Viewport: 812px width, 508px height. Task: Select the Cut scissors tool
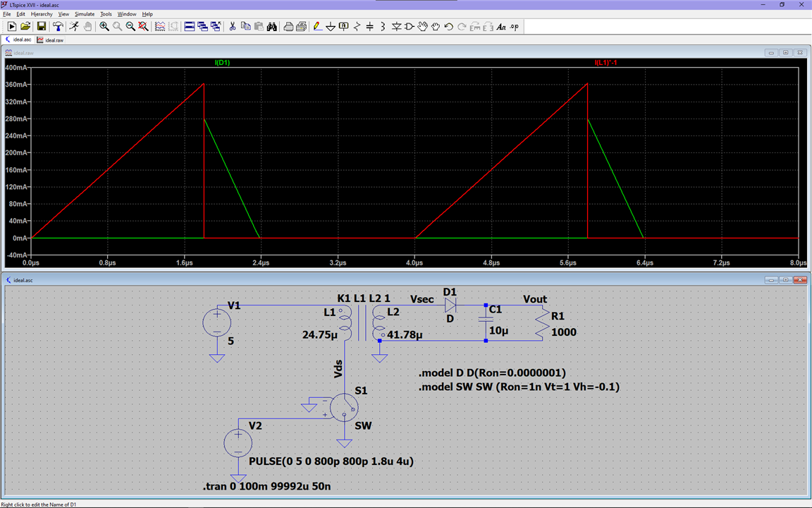coord(232,27)
